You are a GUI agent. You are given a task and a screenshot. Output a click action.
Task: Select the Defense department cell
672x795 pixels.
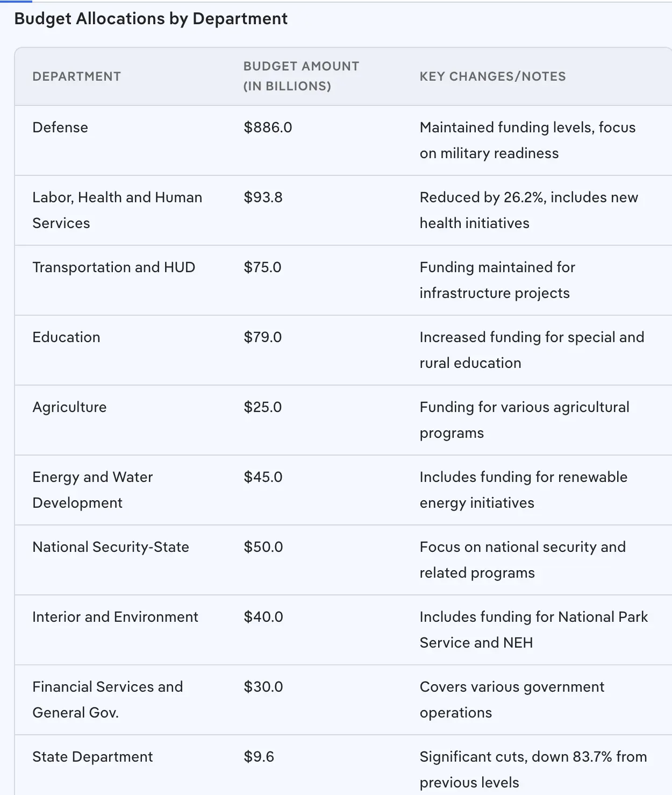point(60,127)
